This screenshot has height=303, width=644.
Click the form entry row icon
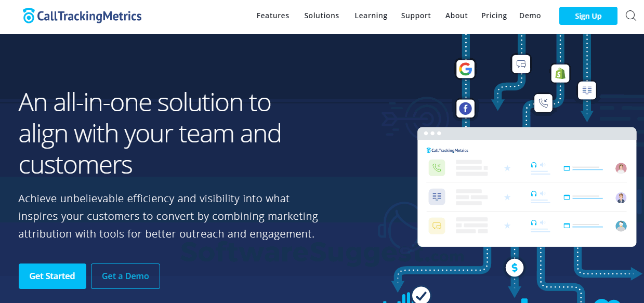point(437,197)
